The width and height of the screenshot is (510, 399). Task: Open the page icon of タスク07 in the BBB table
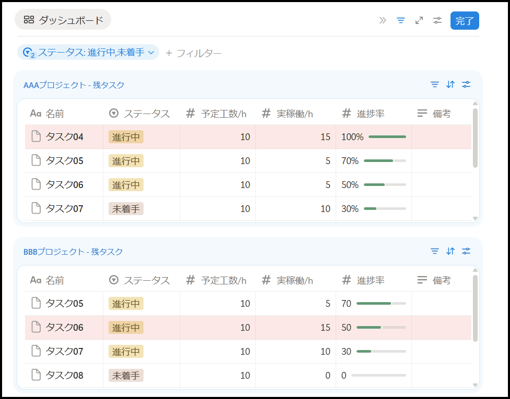click(36, 351)
